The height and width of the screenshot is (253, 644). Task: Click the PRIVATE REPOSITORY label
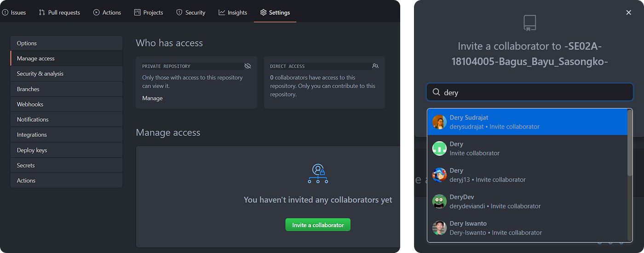click(x=166, y=66)
